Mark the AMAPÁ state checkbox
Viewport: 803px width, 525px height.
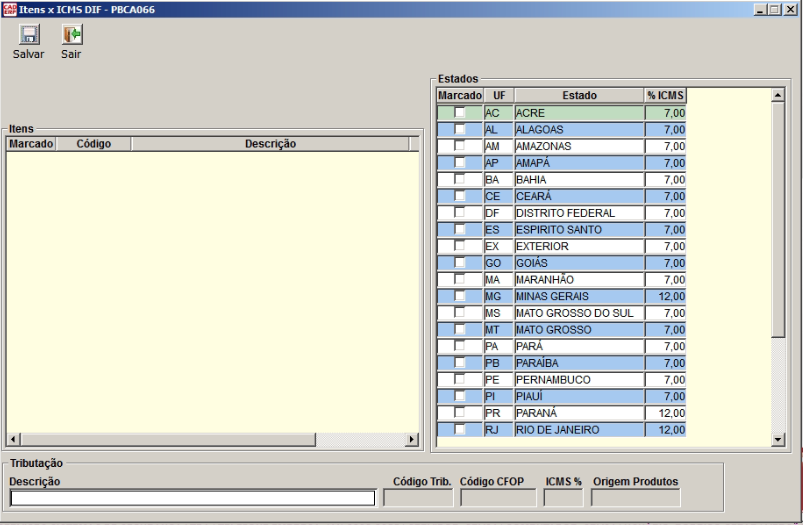coord(459,162)
